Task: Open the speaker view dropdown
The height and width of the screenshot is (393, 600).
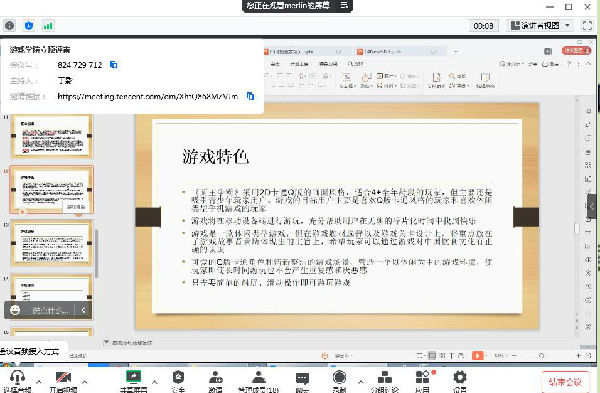Action: pyautogui.click(x=540, y=26)
